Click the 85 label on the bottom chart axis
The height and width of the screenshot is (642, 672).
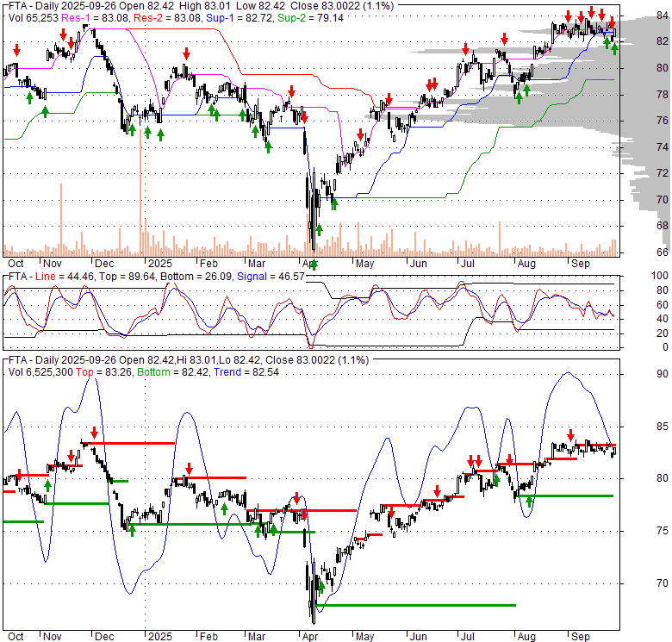663,427
